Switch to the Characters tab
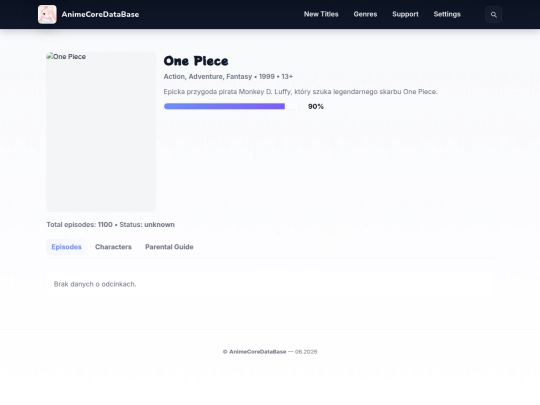This screenshot has height=405, width=540. pos(113,247)
